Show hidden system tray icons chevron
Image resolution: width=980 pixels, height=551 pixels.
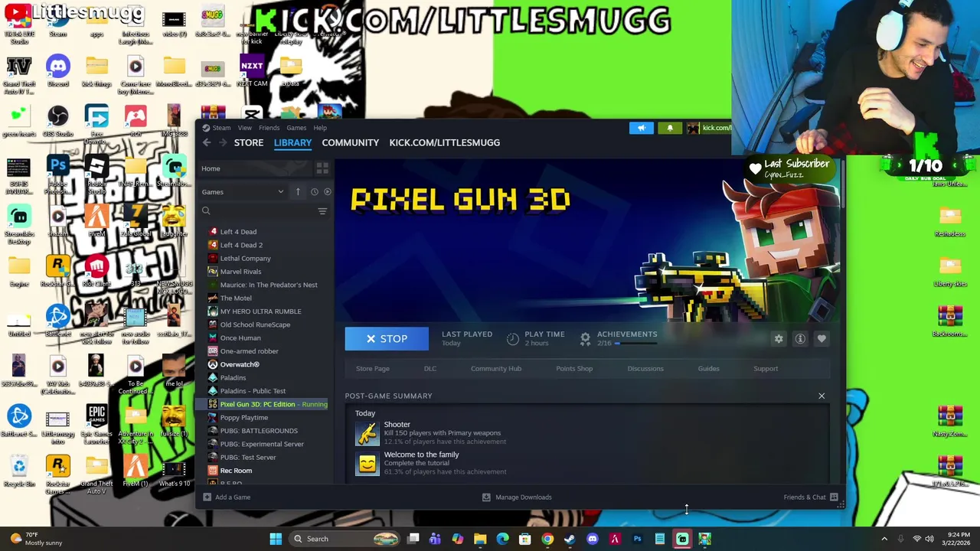click(x=884, y=539)
